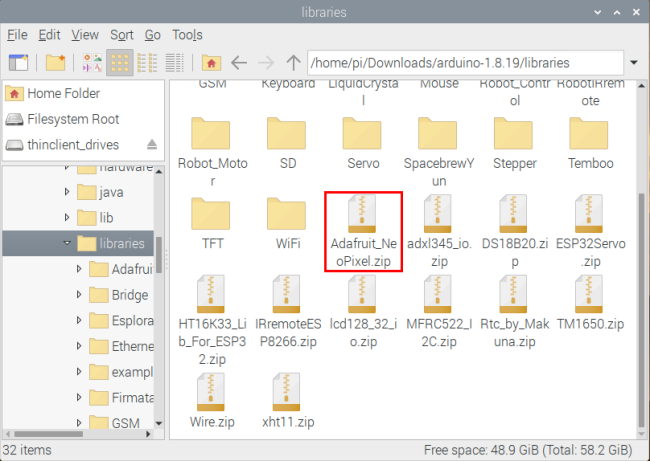Create a new folder with toolbar icon
The height and width of the screenshot is (462, 650).
tap(56, 63)
